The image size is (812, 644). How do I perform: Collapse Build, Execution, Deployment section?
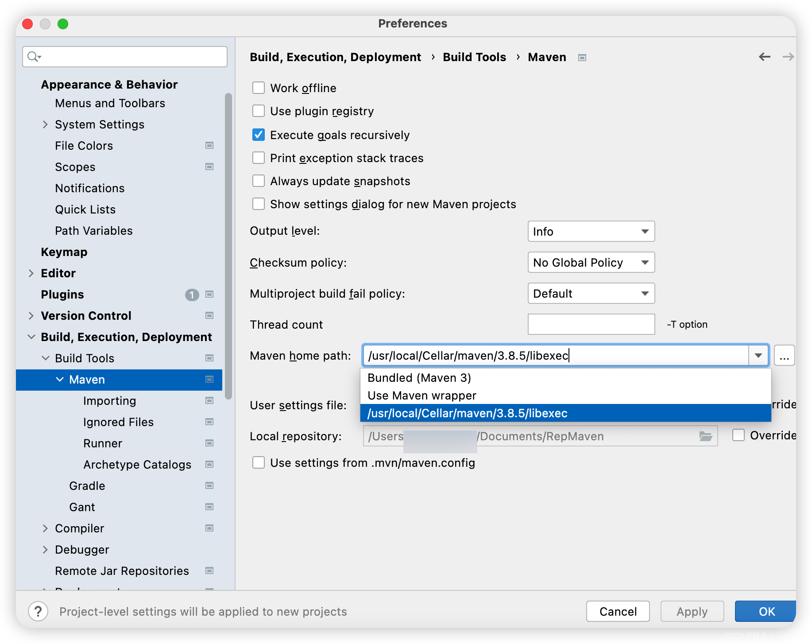click(x=31, y=337)
